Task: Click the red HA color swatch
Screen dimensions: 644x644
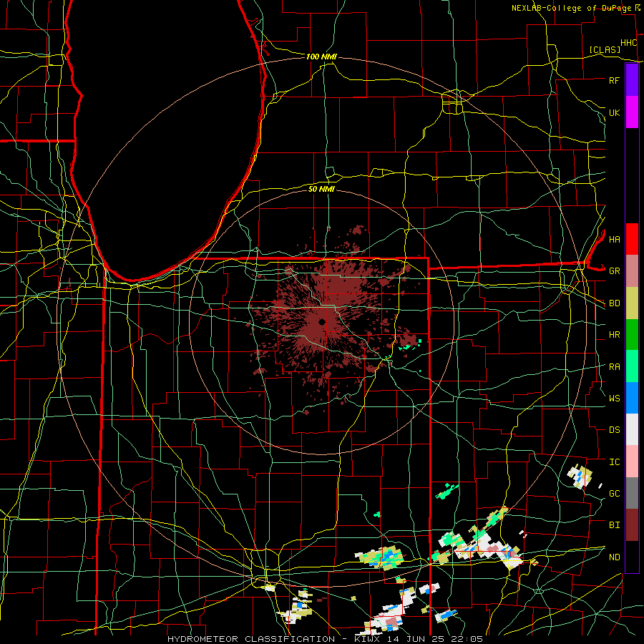Action: click(x=632, y=239)
